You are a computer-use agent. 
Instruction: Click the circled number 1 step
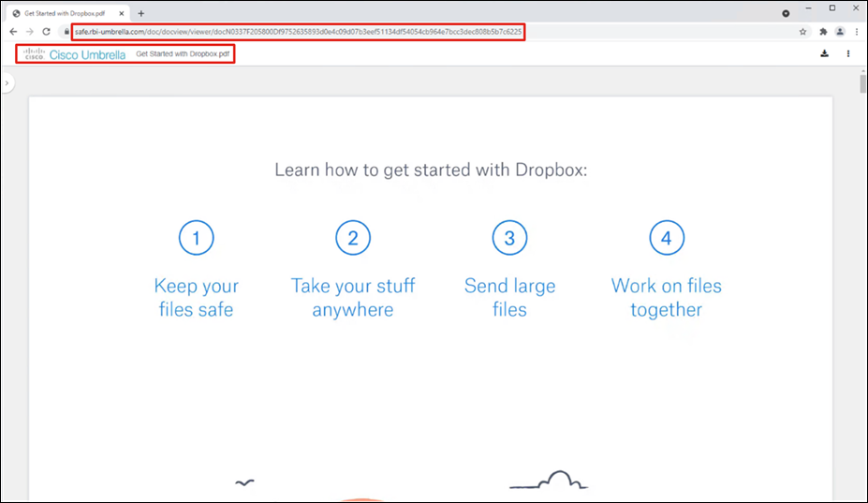tap(196, 238)
